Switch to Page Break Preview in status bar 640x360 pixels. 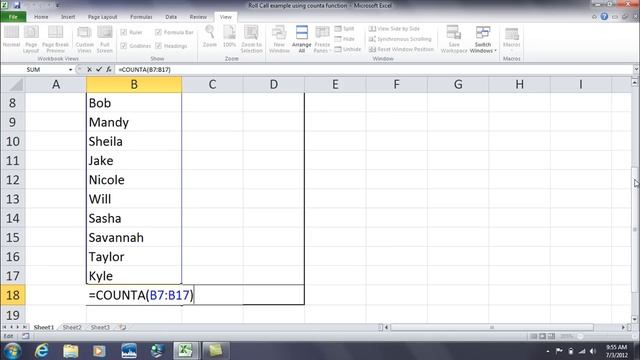pyautogui.click(x=551, y=336)
